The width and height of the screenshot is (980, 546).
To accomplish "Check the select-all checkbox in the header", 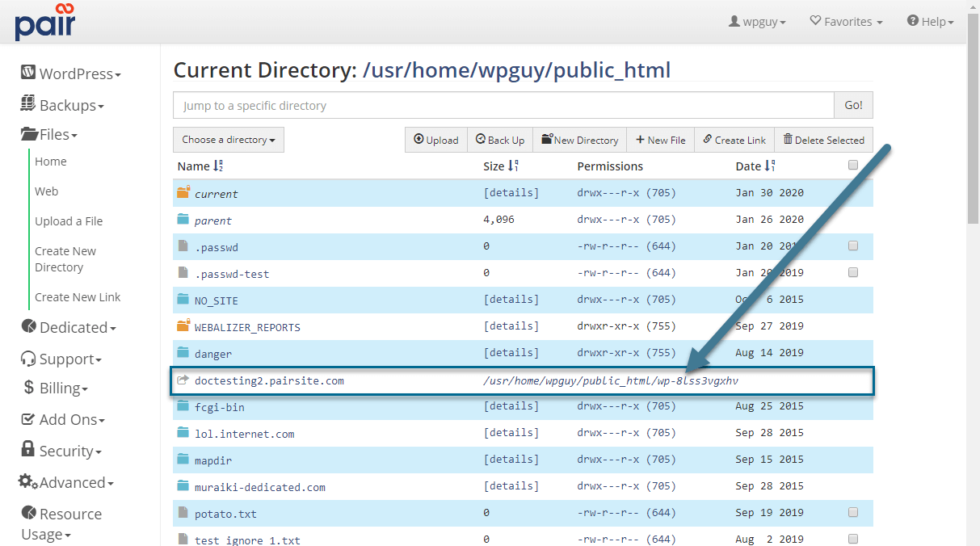I will pos(853,164).
